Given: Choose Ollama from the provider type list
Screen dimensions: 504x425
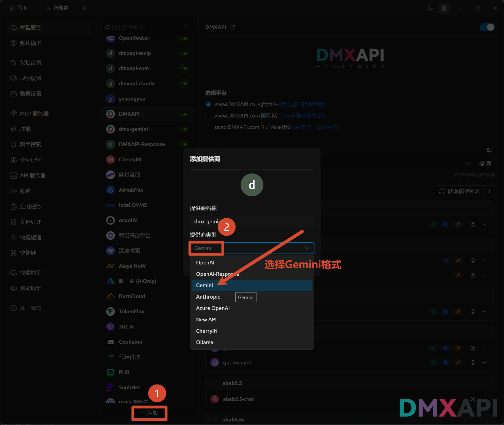Looking at the screenshot, I should tap(252, 342).
